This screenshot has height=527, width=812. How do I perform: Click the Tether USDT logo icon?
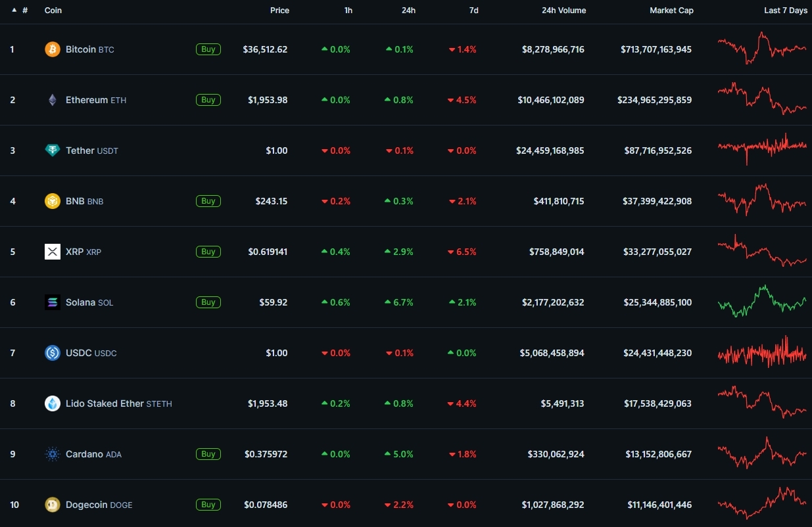[x=53, y=150]
